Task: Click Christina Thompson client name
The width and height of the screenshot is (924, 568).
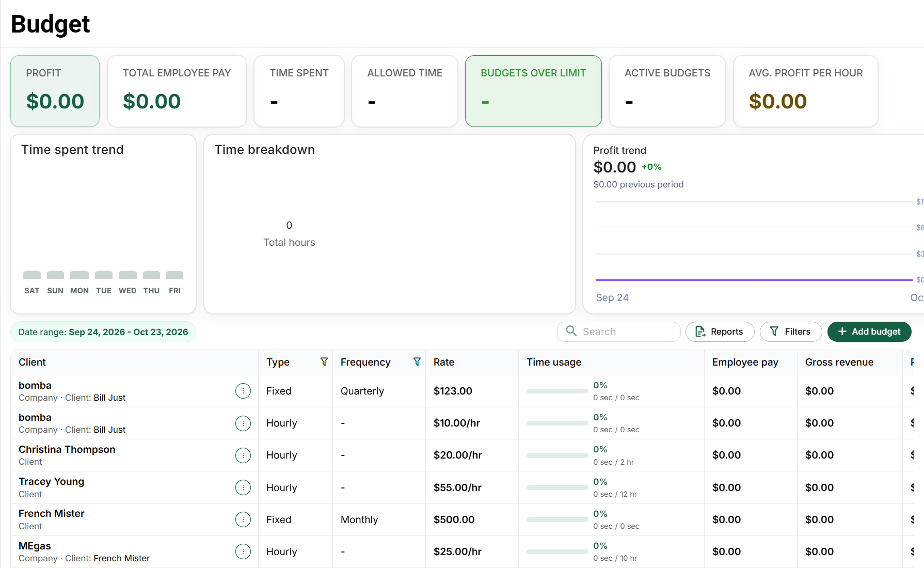Action: pos(67,449)
